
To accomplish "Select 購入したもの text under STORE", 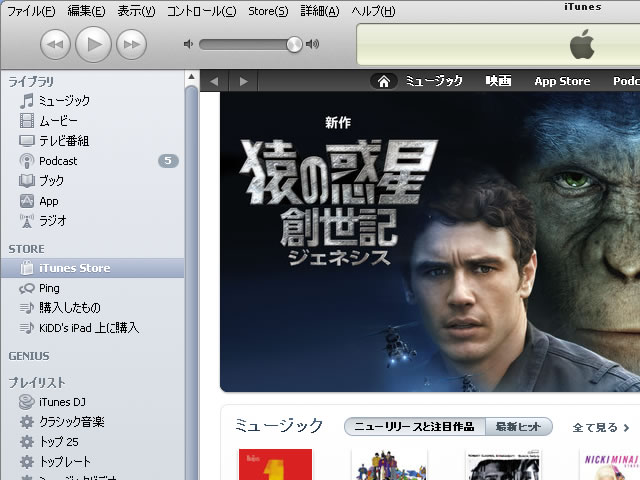I will 70,308.
